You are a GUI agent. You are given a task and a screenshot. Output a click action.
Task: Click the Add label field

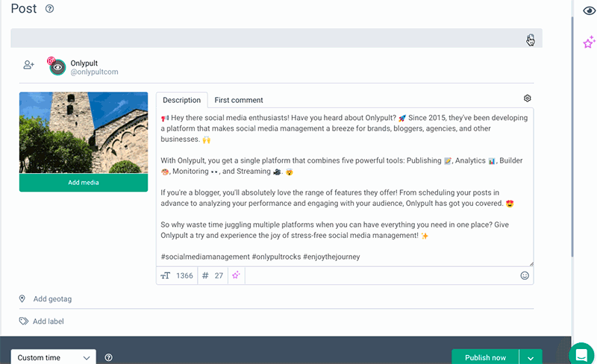49,321
